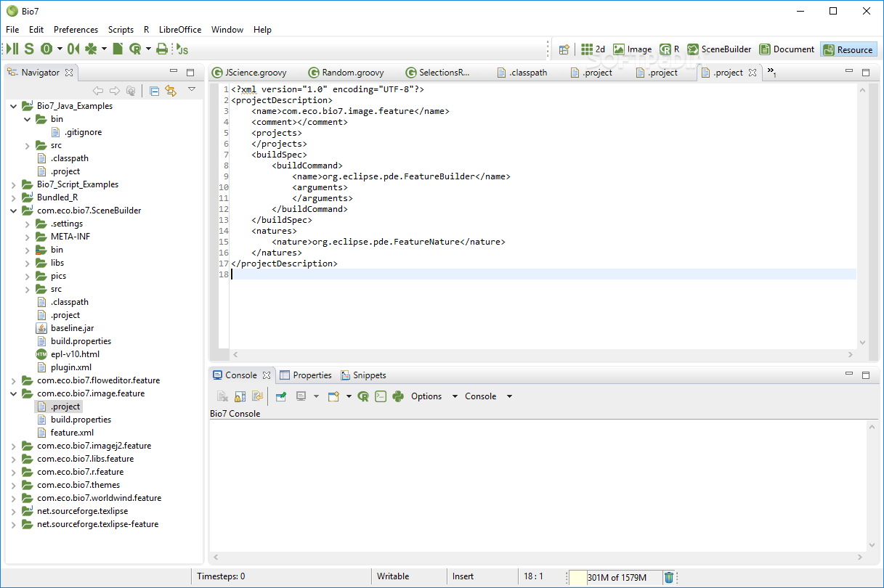Viewport: 884px width, 588px height.
Task: Toggle Scroll Lock in console
Action: [x=240, y=396]
